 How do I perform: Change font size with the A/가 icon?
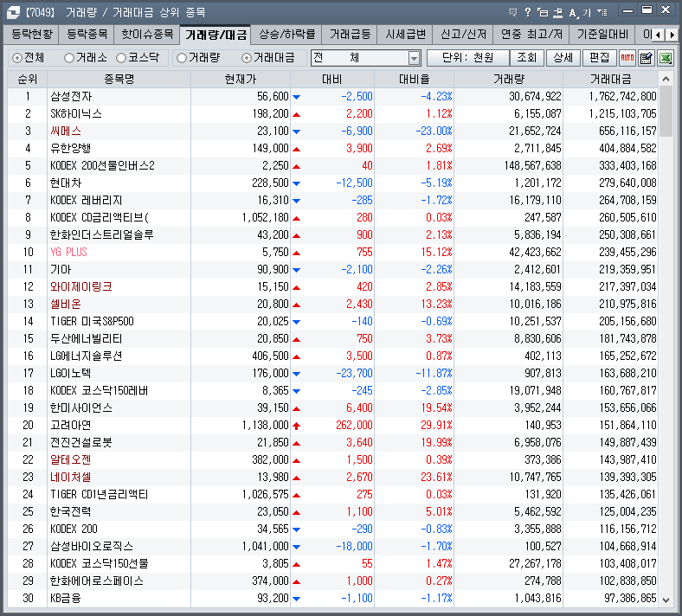580,13
